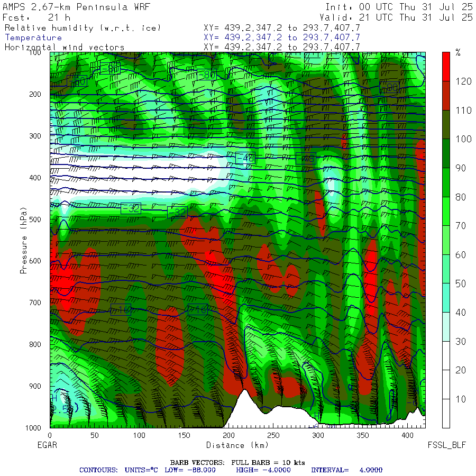Click the 'AMPS 2.67-km Peninsula WRF' title
This screenshot has height=476, width=476.
point(76,7)
